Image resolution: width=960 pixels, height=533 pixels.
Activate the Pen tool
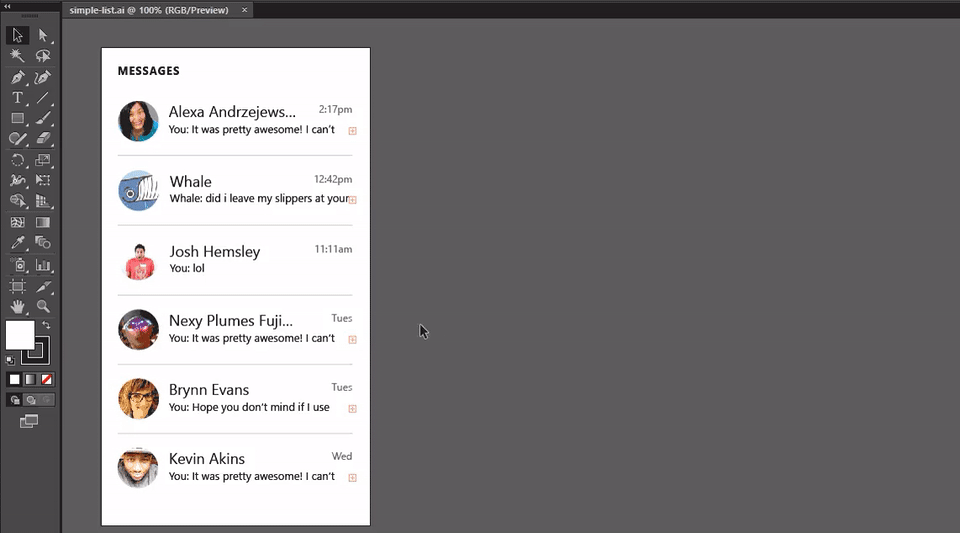(18, 77)
